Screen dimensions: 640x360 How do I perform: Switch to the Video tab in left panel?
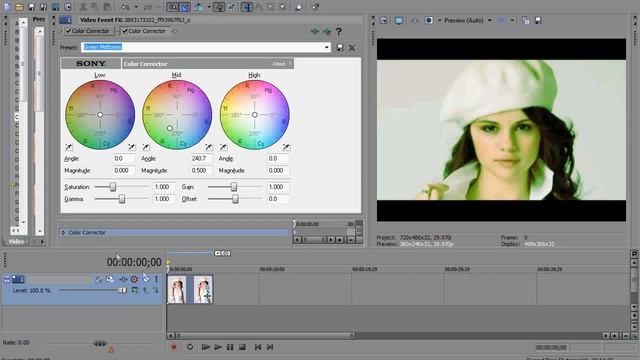click(16, 242)
